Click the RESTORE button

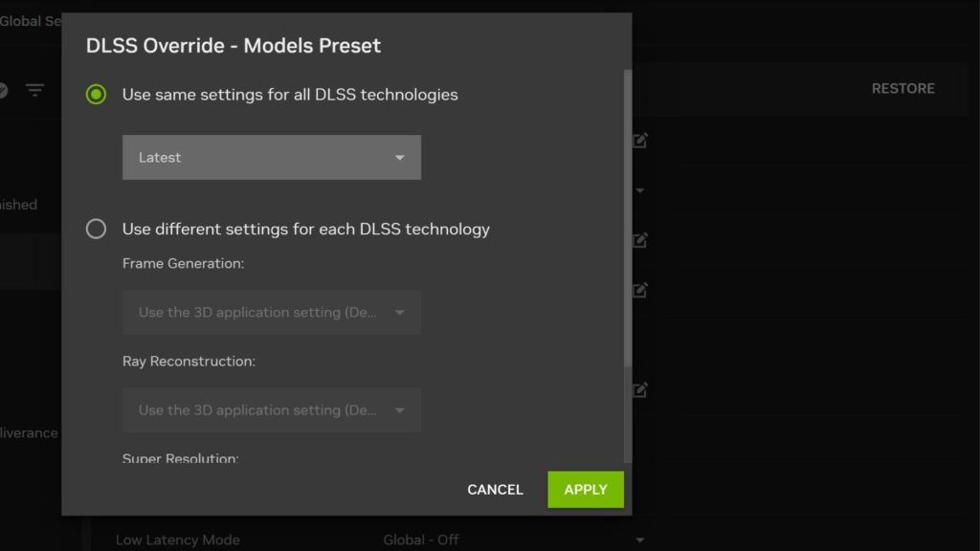[902, 88]
